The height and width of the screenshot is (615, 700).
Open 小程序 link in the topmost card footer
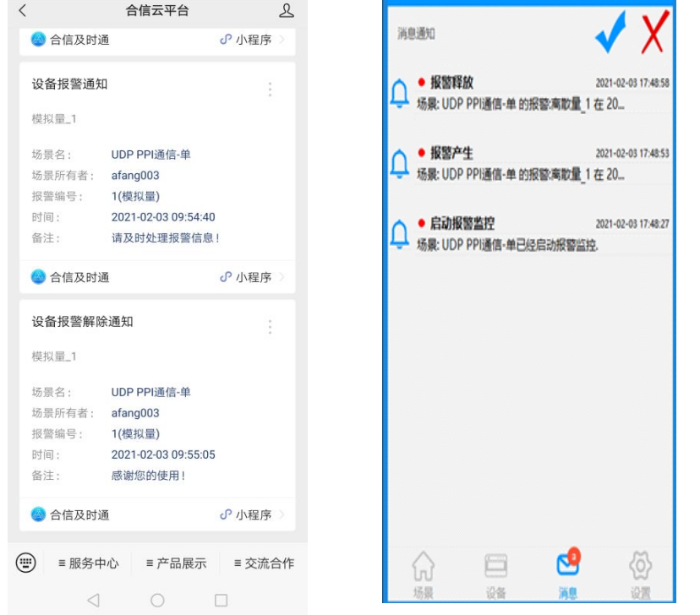click(x=251, y=40)
